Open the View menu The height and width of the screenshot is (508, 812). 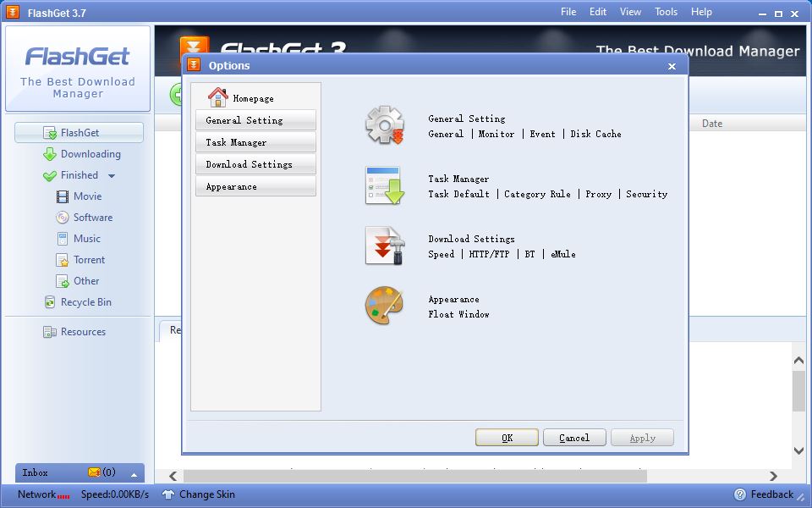[631, 12]
